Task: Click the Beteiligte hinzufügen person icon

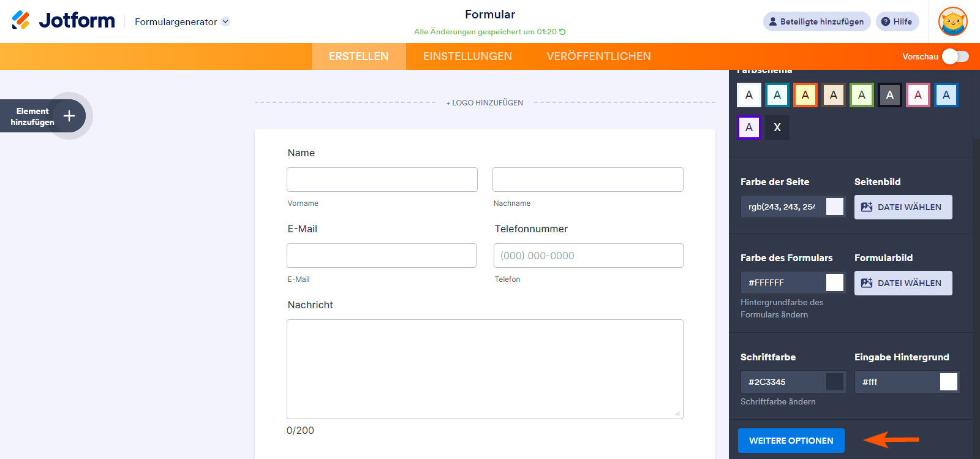Action: 773,21
